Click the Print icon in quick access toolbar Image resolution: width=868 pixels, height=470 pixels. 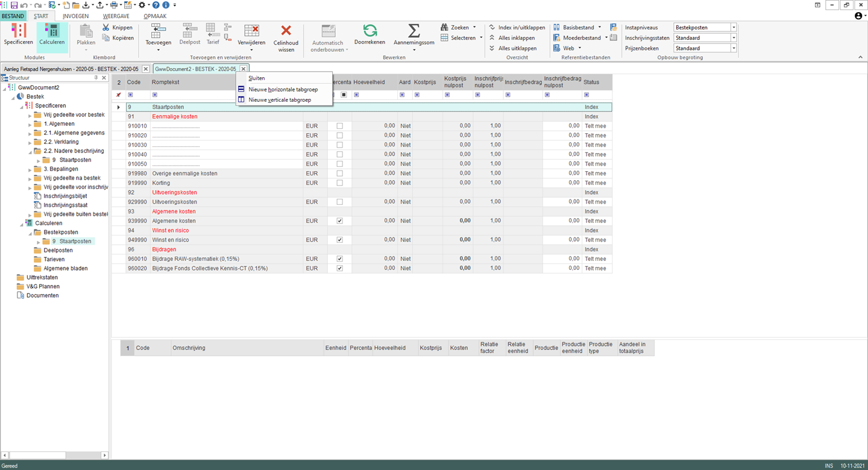pos(113,5)
